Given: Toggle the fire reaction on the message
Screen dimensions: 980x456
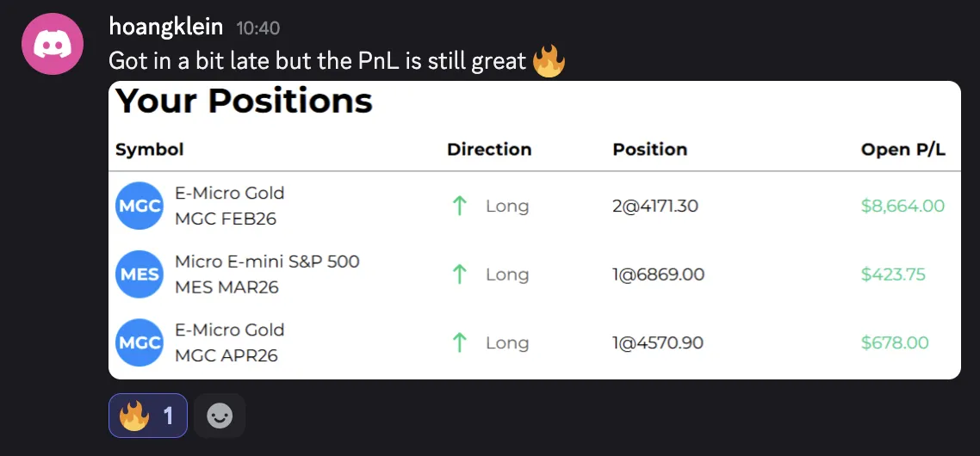Looking at the screenshot, I should [147, 416].
